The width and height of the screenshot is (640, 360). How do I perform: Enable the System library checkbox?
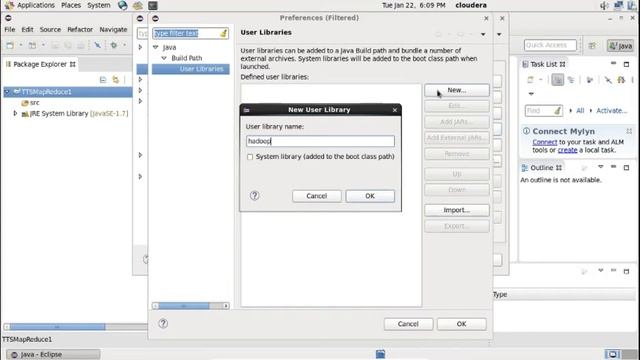[x=250, y=157]
